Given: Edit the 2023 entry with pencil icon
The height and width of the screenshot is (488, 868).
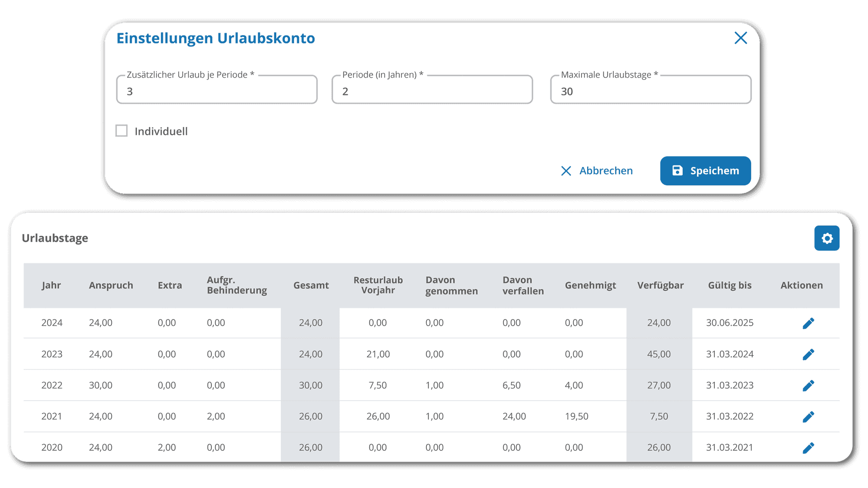Looking at the screenshot, I should tap(809, 354).
